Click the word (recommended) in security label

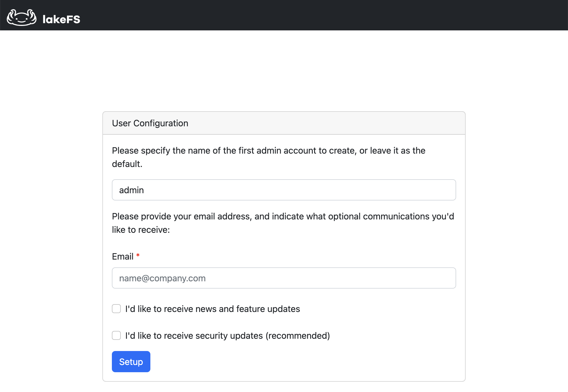pos(298,336)
